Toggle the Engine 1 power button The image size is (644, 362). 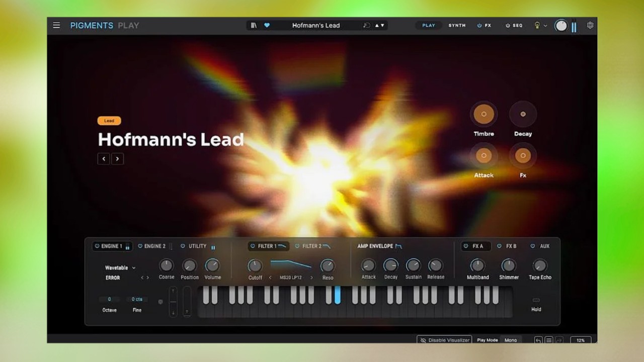coord(97,246)
